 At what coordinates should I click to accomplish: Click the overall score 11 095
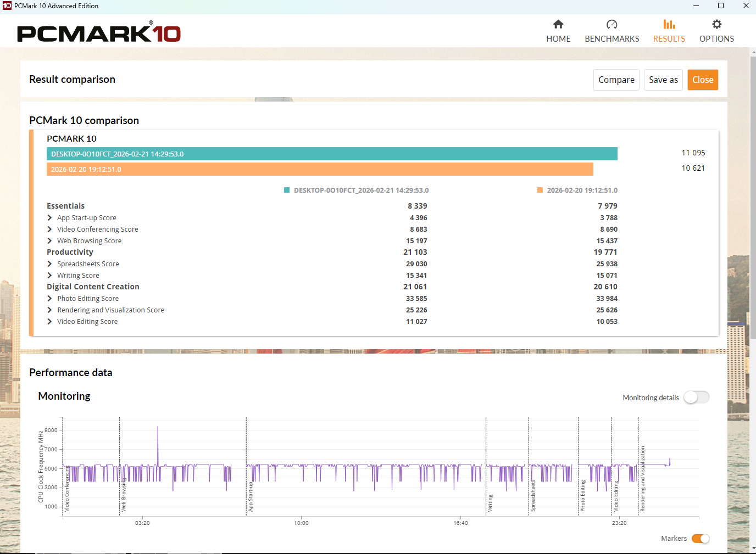[x=693, y=153]
